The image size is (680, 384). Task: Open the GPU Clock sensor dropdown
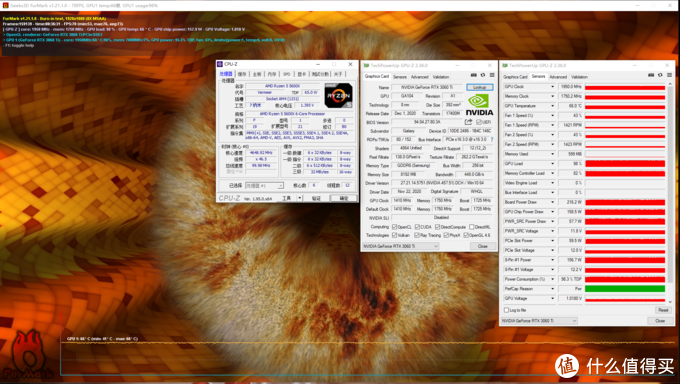click(552, 87)
